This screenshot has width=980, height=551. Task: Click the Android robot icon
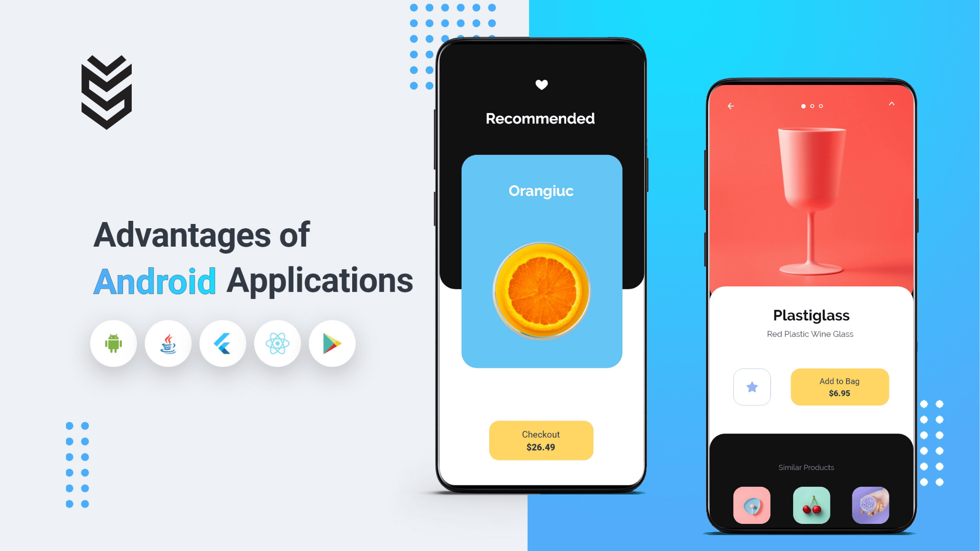[113, 343]
